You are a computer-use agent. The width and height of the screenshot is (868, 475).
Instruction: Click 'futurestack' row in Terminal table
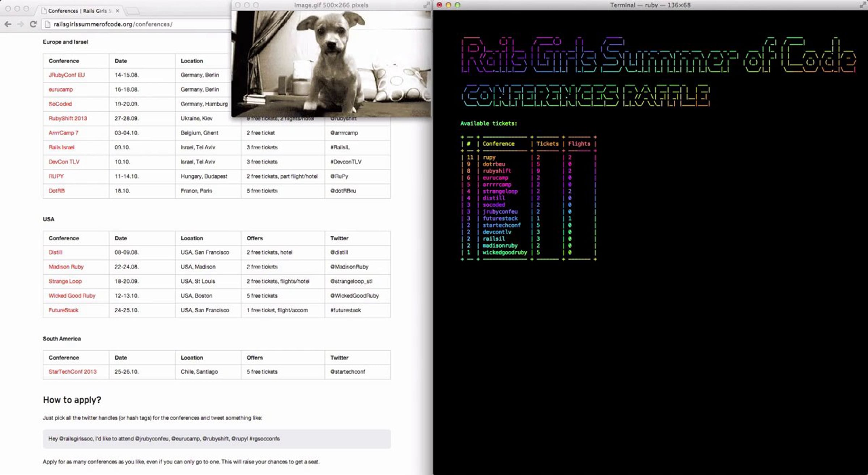tap(528, 219)
